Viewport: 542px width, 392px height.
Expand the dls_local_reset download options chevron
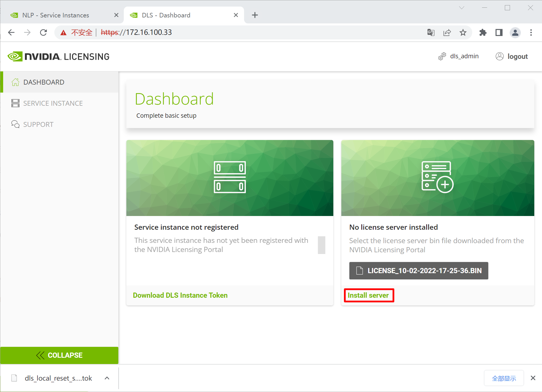(x=107, y=378)
